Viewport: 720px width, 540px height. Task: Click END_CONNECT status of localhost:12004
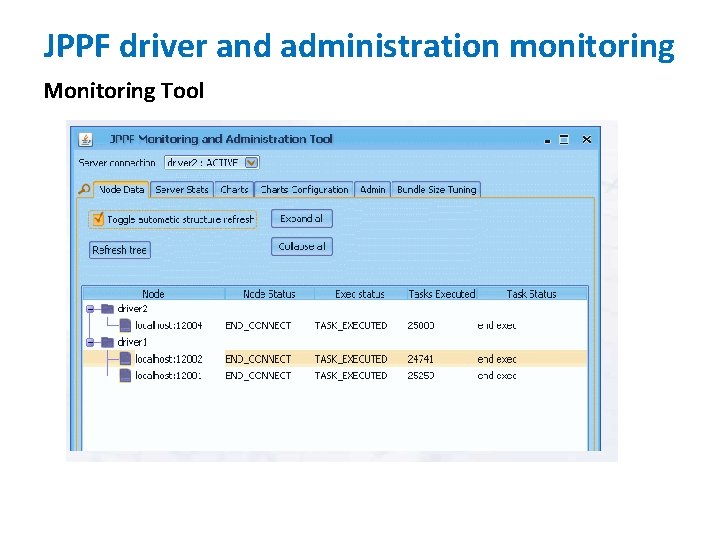click(x=258, y=326)
